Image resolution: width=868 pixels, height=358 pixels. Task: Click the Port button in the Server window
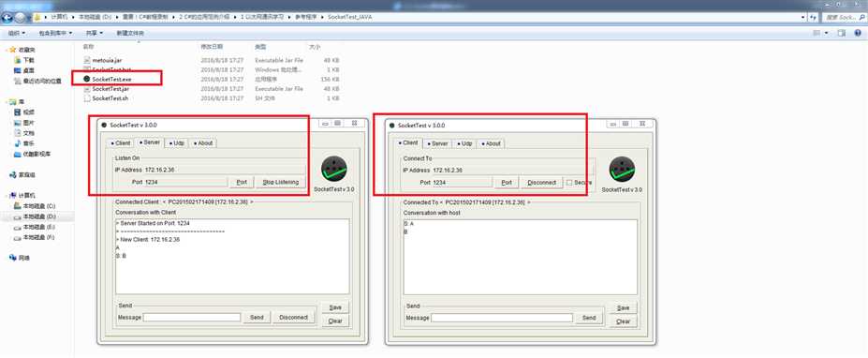[242, 182]
